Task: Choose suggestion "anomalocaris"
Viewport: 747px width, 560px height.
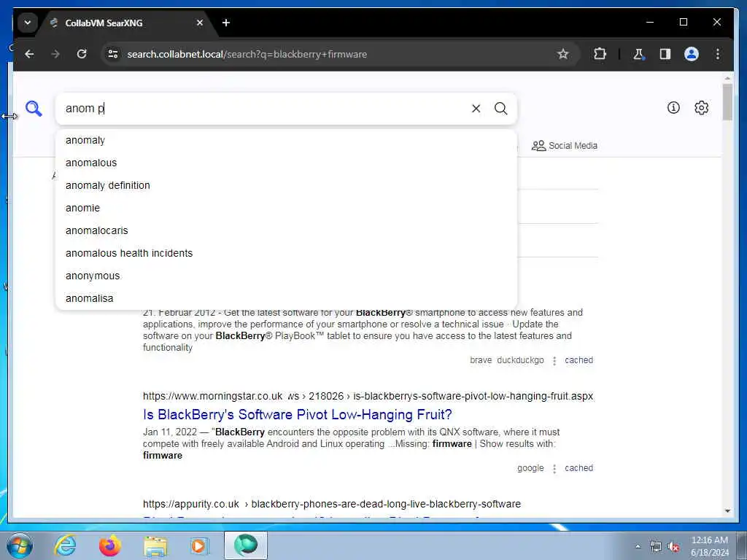Action: click(286, 230)
